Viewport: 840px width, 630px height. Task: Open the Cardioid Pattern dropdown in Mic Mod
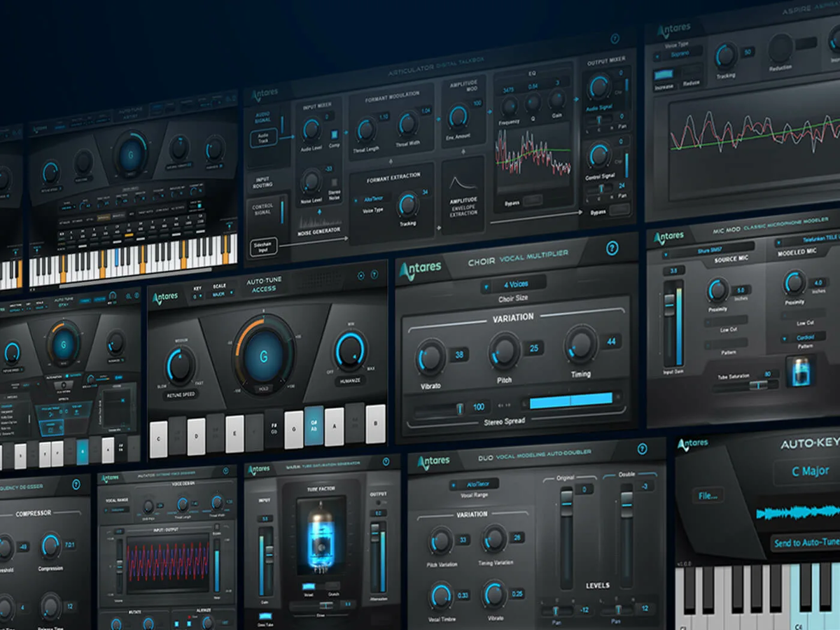coord(805,337)
